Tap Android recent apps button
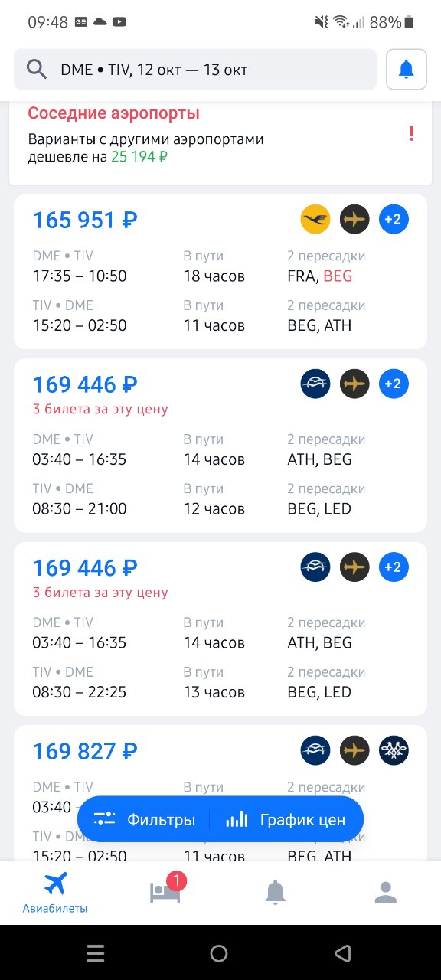The height and width of the screenshot is (980, 441). point(96,953)
